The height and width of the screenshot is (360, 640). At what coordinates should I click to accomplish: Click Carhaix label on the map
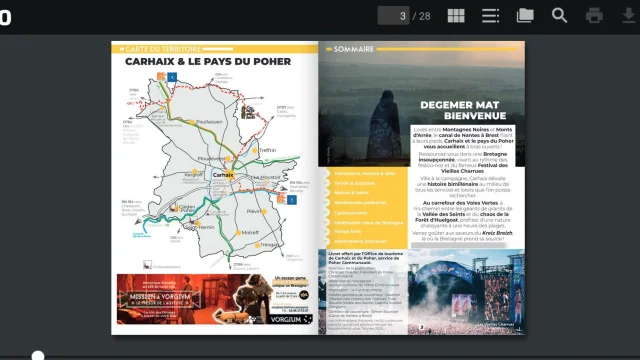pos(223,175)
